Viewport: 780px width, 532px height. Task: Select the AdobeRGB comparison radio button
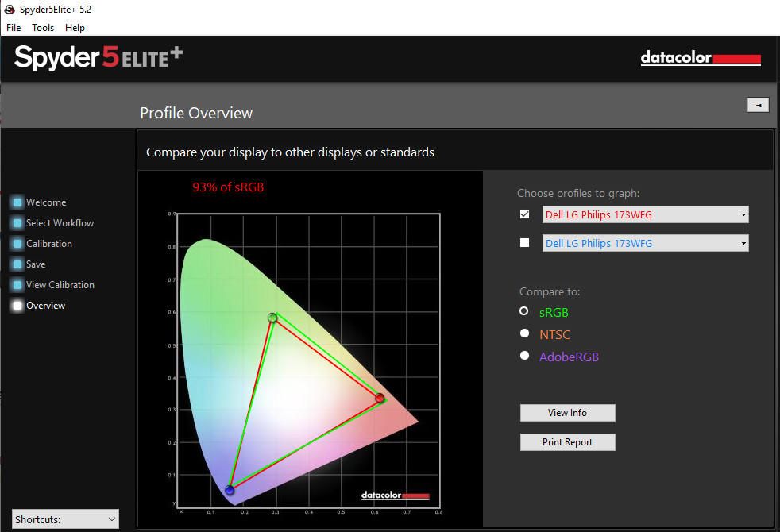pos(524,356)
